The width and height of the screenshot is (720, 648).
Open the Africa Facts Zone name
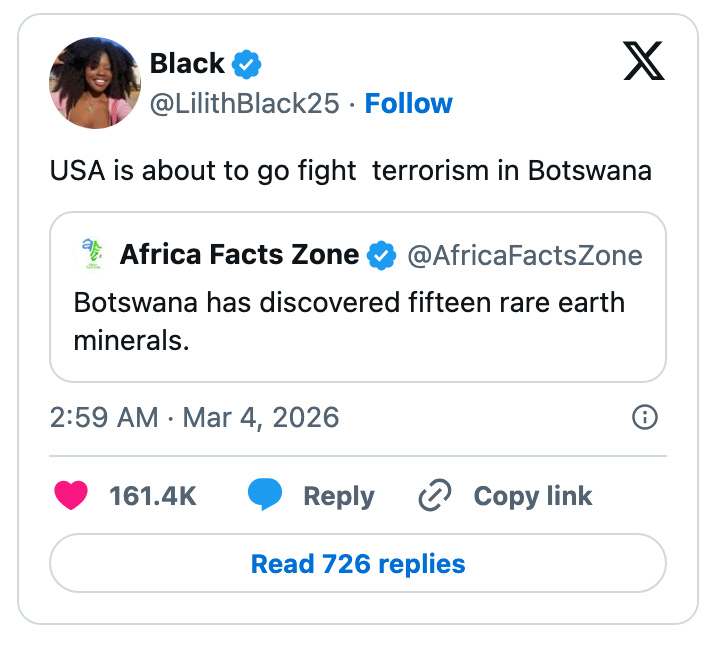[x=239, y=255]
